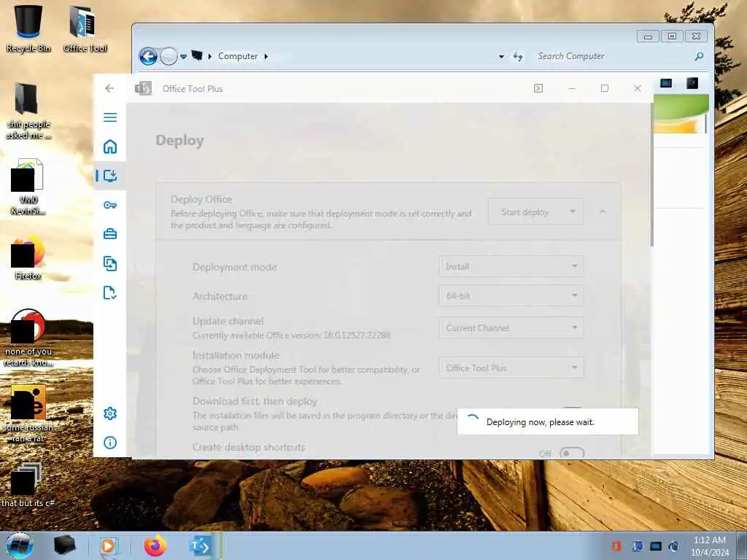Click the Explorer forward button
The width and height of the screenshot is (747, 560).
(169, 56)
